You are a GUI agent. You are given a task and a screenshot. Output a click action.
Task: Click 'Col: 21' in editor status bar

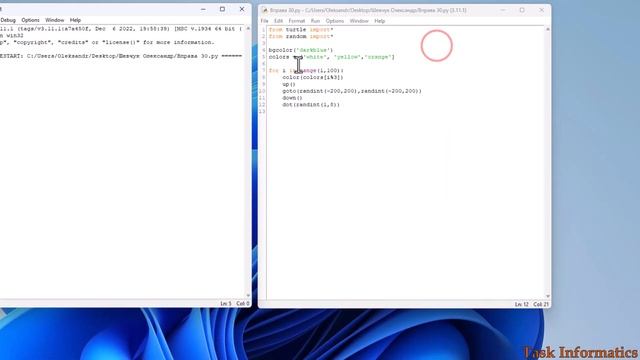coord(541,304)
